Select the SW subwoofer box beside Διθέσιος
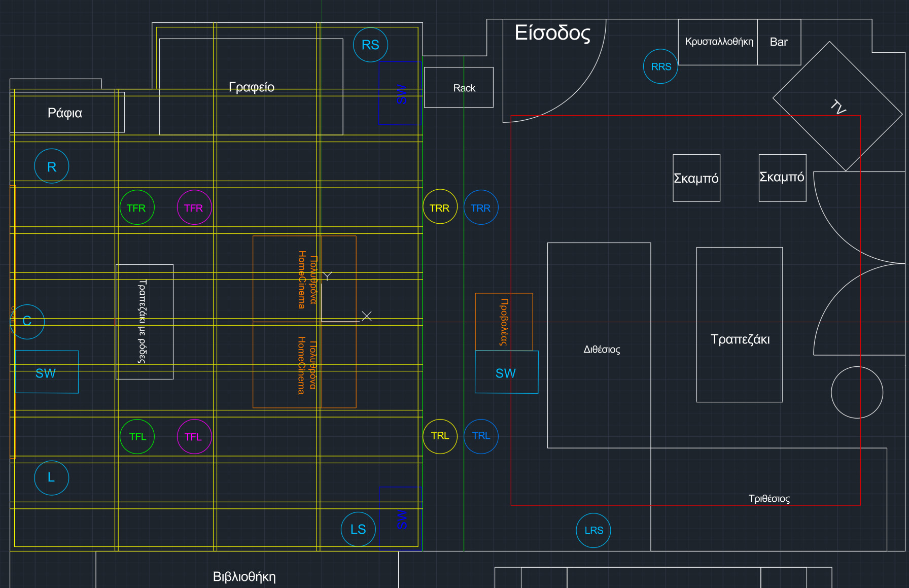 click(x=506, y=373)
